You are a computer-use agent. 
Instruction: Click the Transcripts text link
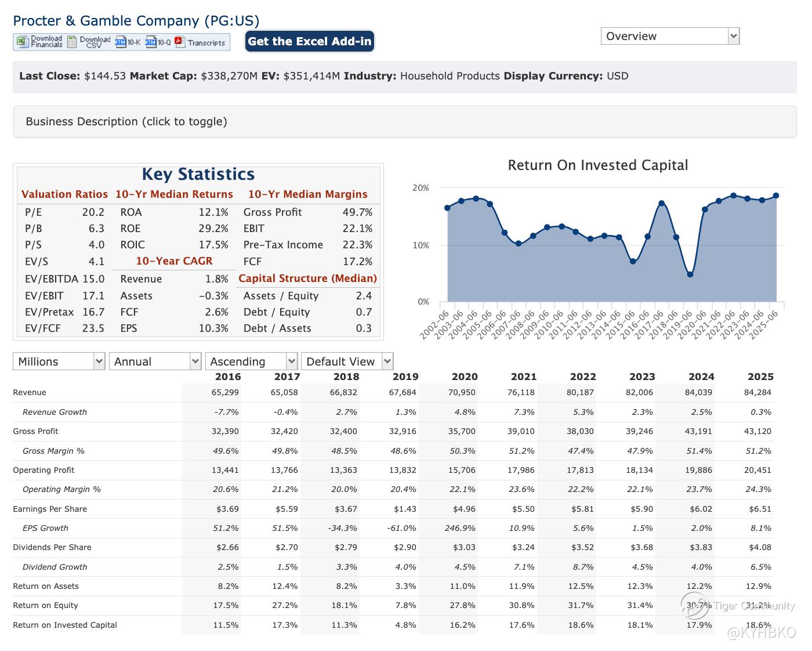click(206, 42)
